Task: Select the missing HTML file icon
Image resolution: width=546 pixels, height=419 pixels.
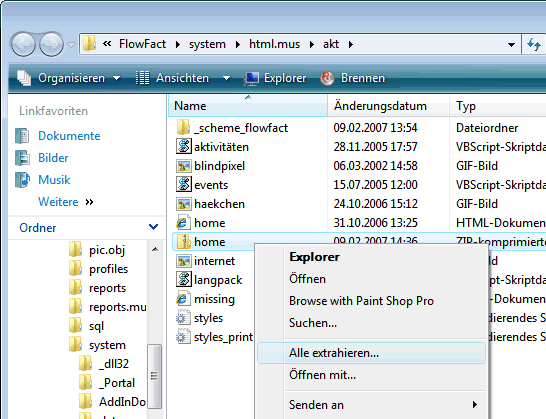Action: coord(184,298)
